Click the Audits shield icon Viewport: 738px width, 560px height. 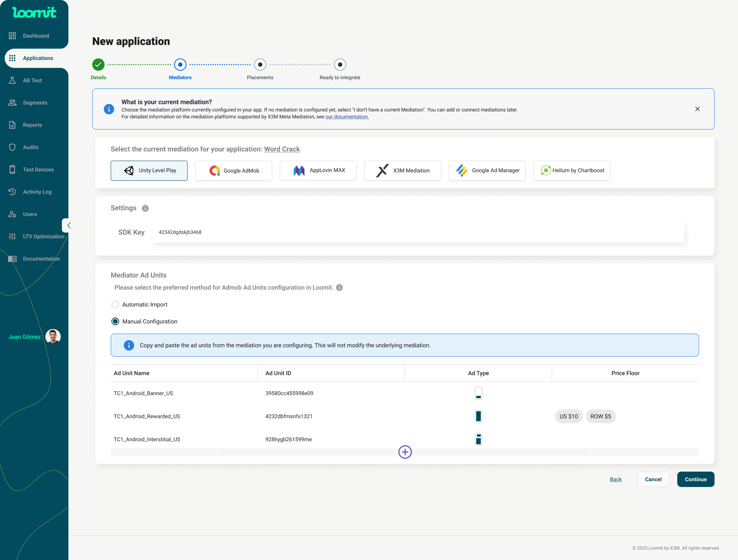[12, 147]
